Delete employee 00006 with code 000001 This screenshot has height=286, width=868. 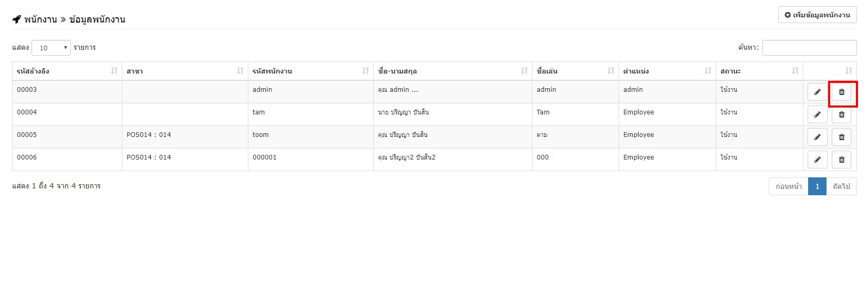click(841, 160)
